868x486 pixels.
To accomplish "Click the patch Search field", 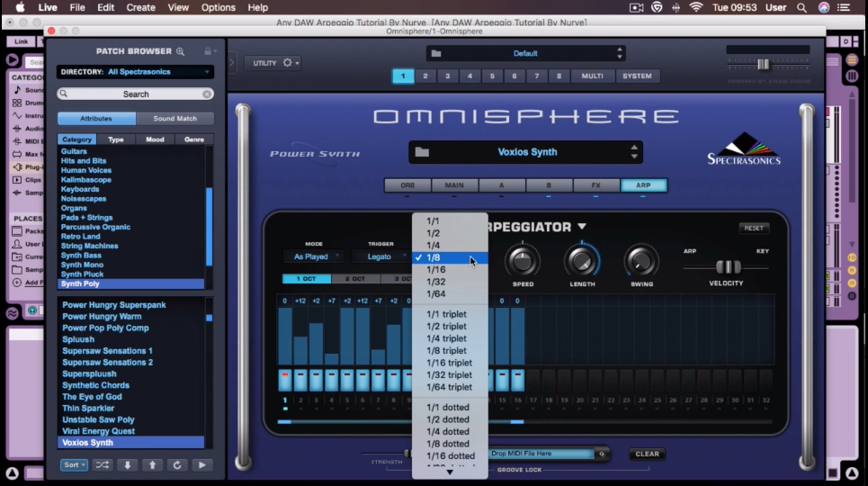I will coord(136,94).
